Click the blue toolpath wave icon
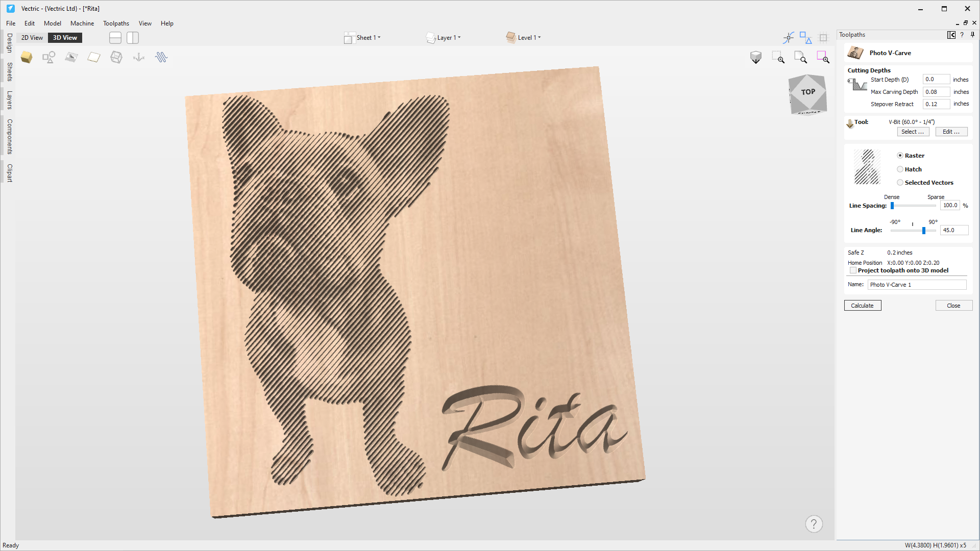Image resolution: width=980 pixels, height=551 pixels. (161, 57)
